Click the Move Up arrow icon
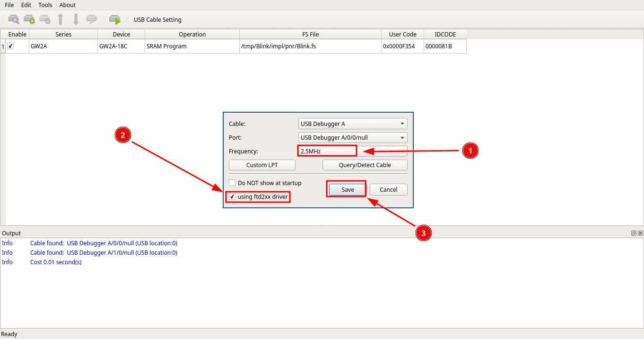Screen dimensions: 644x339 click(61, 19)
